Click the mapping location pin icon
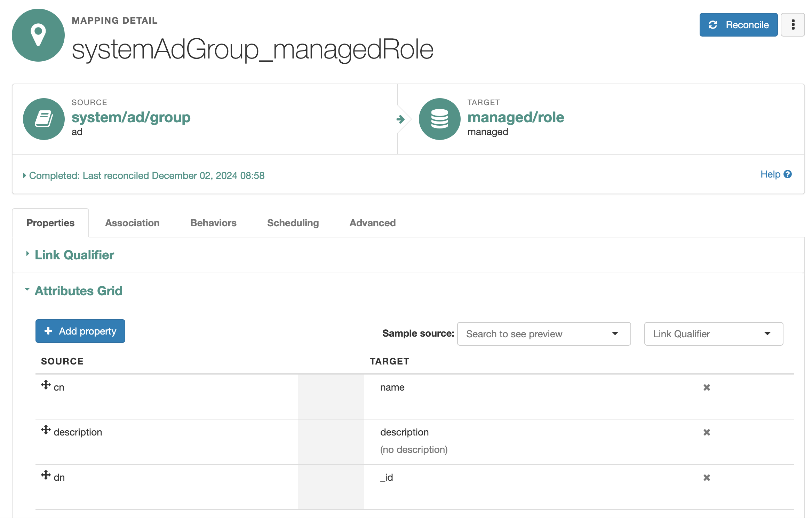This screenshot has height=518, width=812. point(38,35)
